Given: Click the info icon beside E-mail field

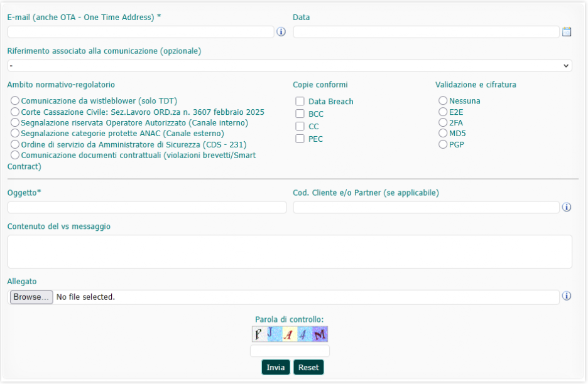Looking at the screenshot, I should click(x=281, y=32).
